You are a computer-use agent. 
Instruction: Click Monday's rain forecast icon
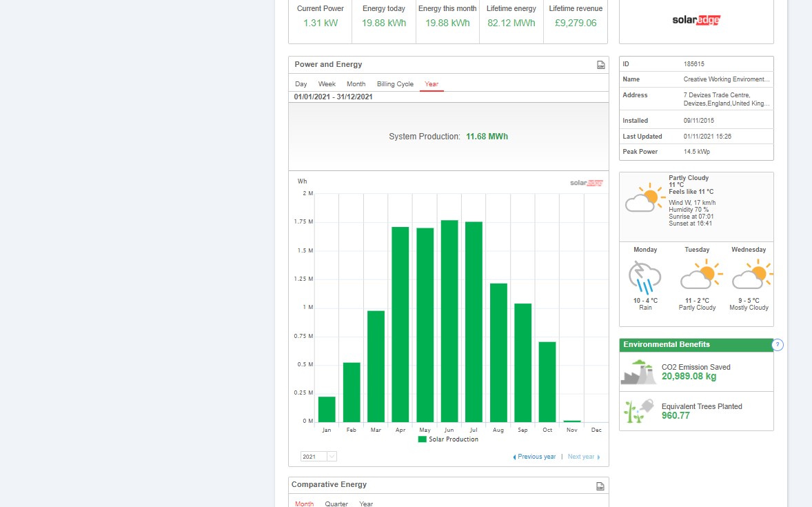(x=644, y=277)
